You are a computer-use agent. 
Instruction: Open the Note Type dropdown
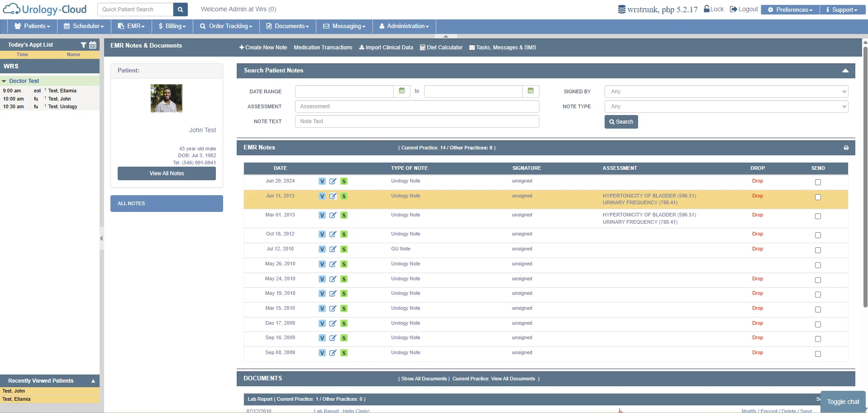point(726,106)
